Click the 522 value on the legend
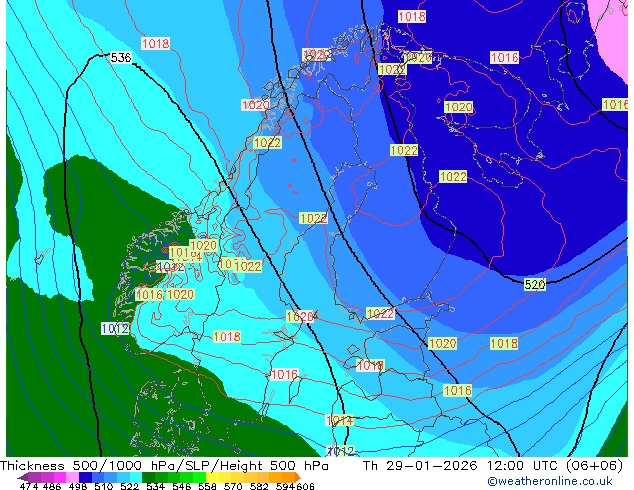The height and width of the screenshot is (490, 634). pos(129,486)
